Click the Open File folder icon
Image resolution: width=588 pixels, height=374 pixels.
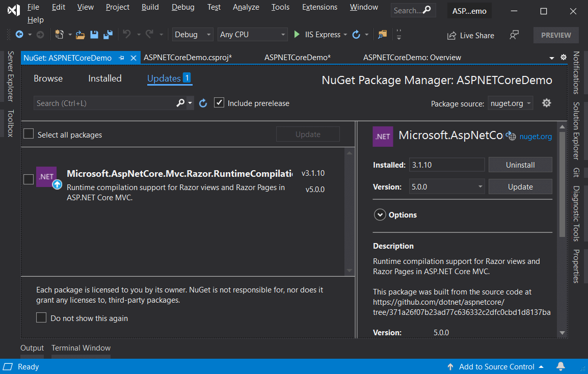coord(80,35)
